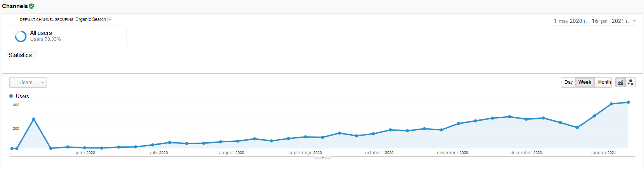Click the May 2020 spike data point
Screen dimensions: 644x171
34,119
